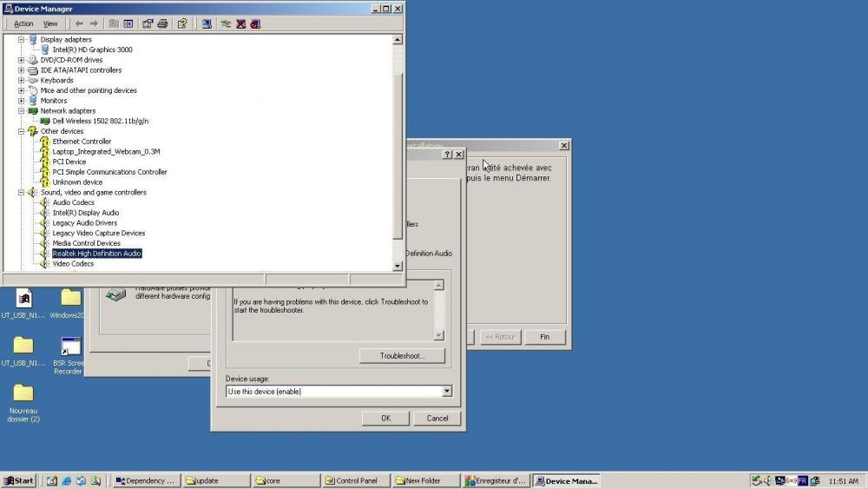Click Scan for hardware changes icon
Image resolution: width=868 pixels, height=489 pixels.
(x=207, y=23)
